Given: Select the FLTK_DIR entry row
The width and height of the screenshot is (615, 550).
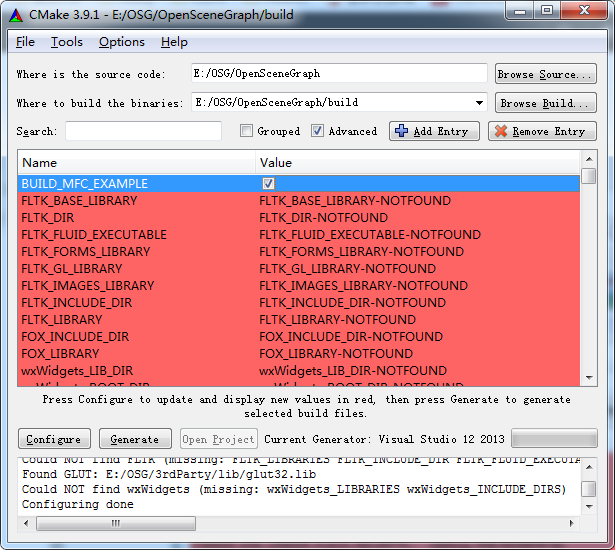Looking at the screenshot, I should [136, 217].
